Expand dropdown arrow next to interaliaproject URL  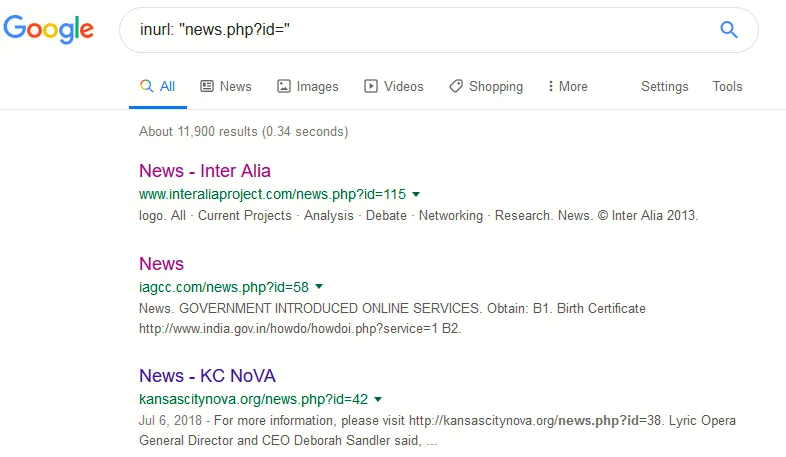click(x=416, y=194)
